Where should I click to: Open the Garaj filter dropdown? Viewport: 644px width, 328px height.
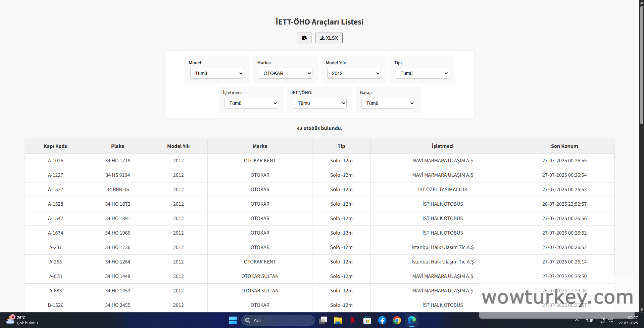pos(388,103)
